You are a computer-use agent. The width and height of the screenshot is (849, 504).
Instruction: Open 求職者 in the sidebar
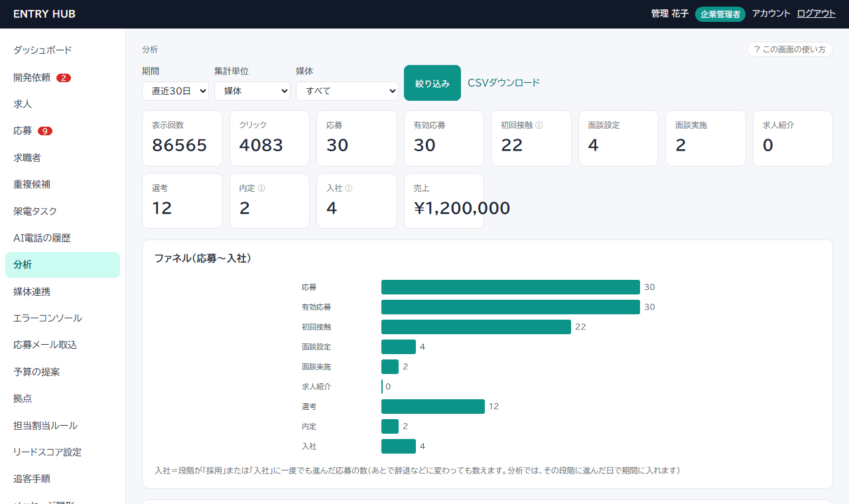click(62, 158)
